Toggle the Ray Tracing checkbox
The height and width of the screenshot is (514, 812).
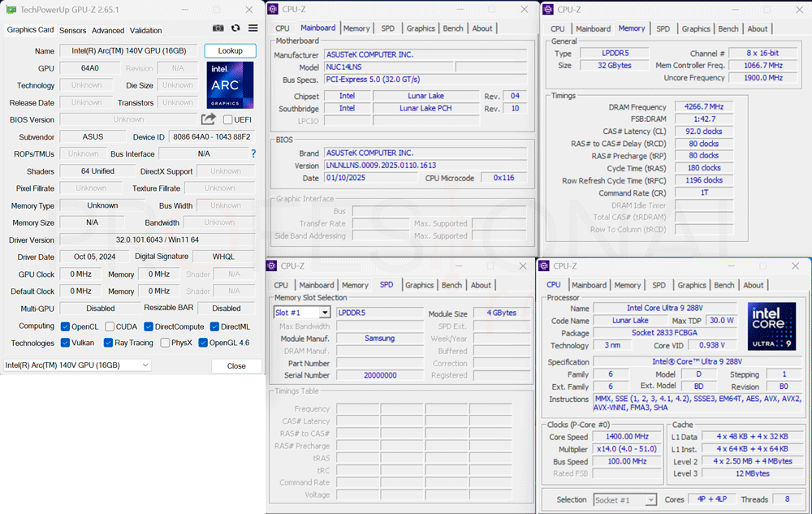pyautogui.click(x=108, y=343)
